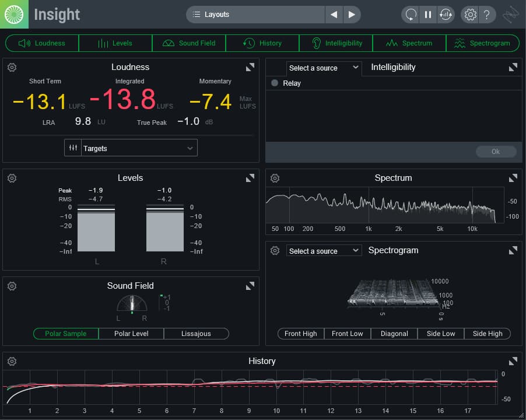Open global settings gear in header
The height and width of the screenshot is (420, 526).
pos(470,15)
